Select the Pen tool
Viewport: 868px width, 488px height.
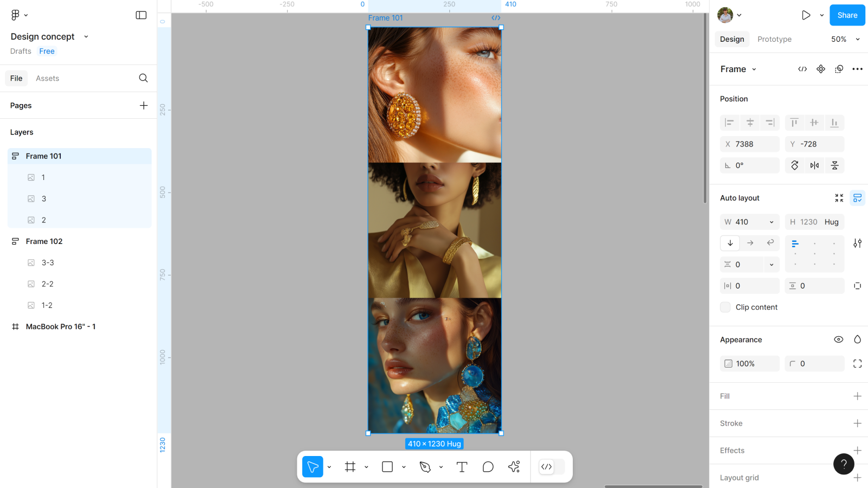pyautogui.click(x=425, y=467)
